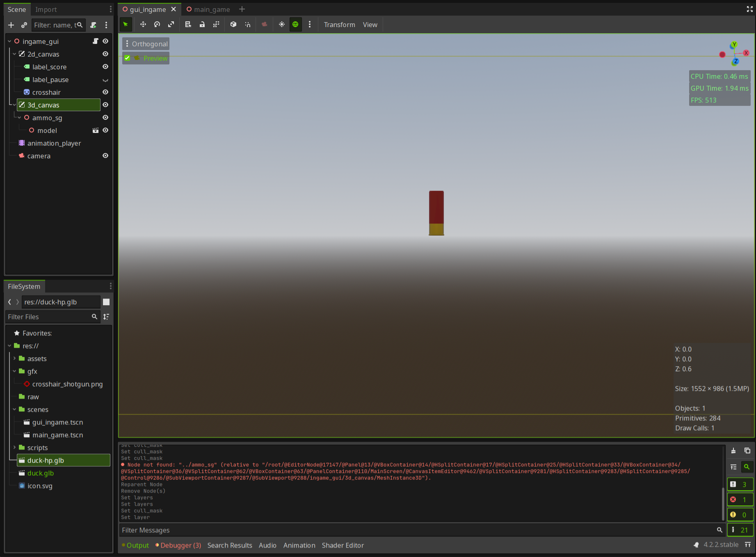The height and width of the screenshot is (557, 756).
Task: Click the lock selected node icon
Action: [x=202, y=25]
